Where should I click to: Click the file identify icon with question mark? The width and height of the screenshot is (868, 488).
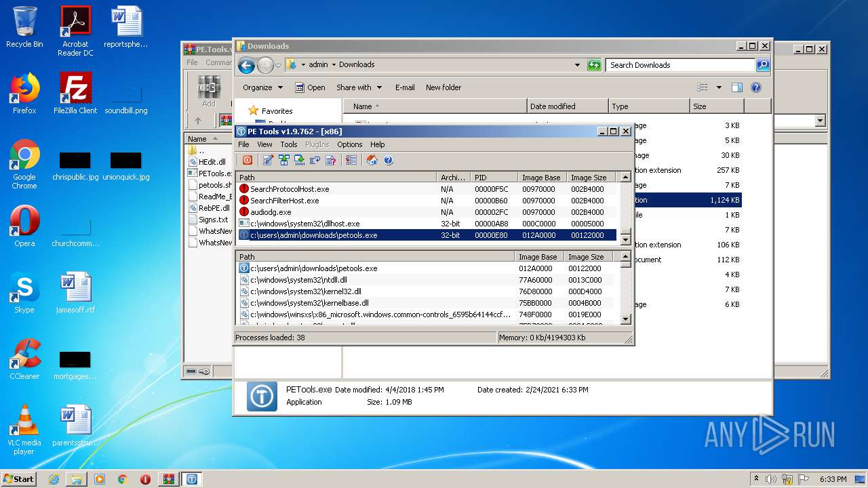pos(331,160)
